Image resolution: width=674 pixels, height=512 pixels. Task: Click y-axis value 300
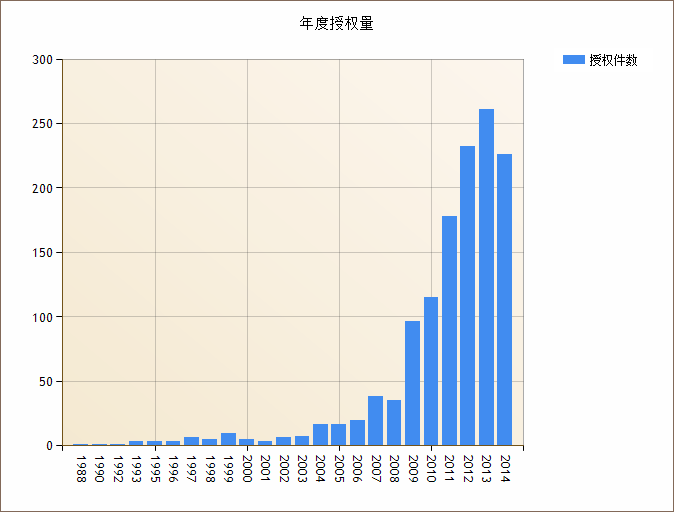click(43, 60)
